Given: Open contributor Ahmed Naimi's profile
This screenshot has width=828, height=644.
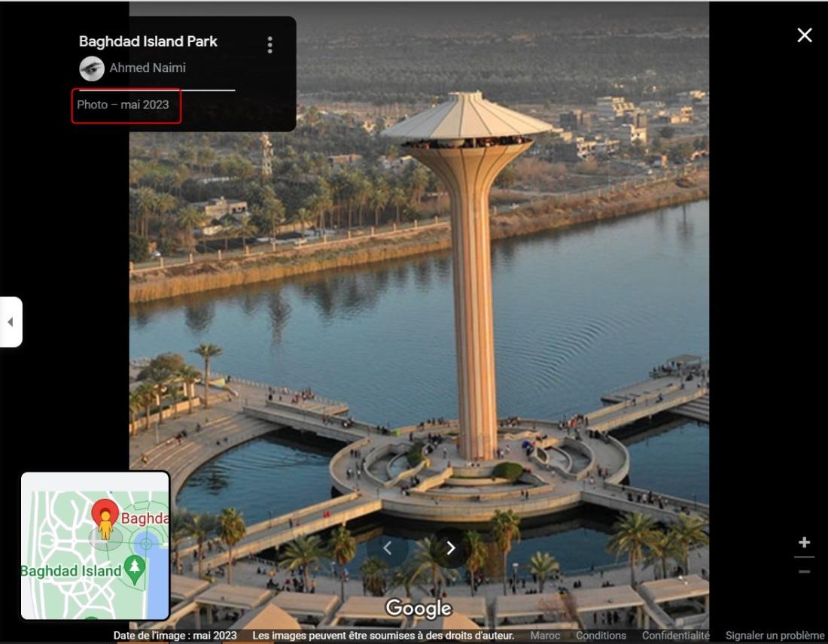Looking at the screenshot, I should click(148, 68).
